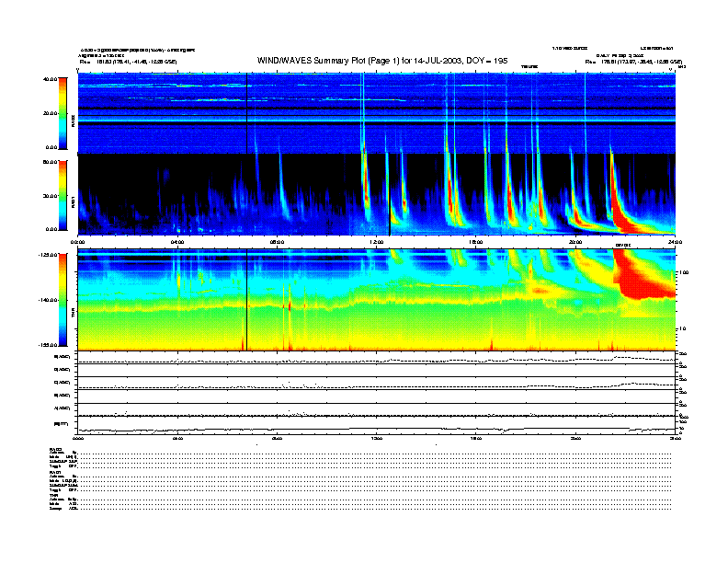Click the 08:00 time label below RAD1 panel

click(278, 242)
